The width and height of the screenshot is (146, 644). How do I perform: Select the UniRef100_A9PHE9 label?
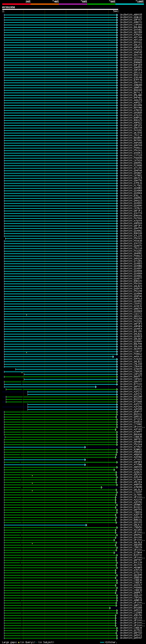click(x=131, y=326)
